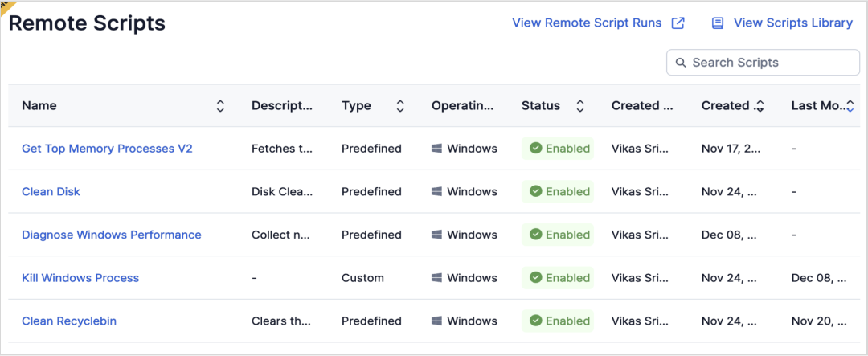Select the Diagnose Windows Performance script
868x356 pixels.
[x=112, y=235]
